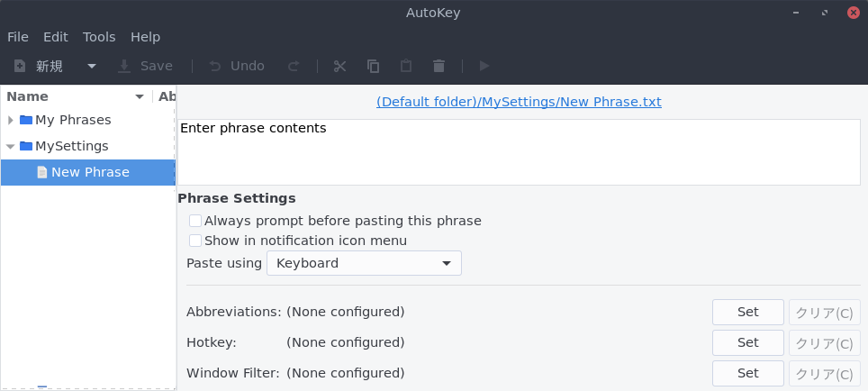
Task: Click the folder icon of MySettings
Action: pos(26,146)
